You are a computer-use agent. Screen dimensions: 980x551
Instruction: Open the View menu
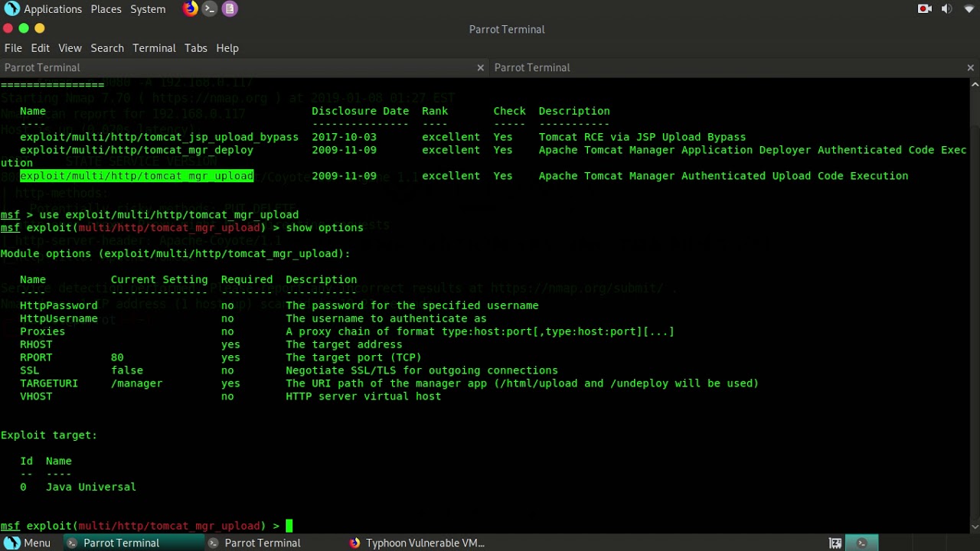pyautogui.click(x=70, y=47)
